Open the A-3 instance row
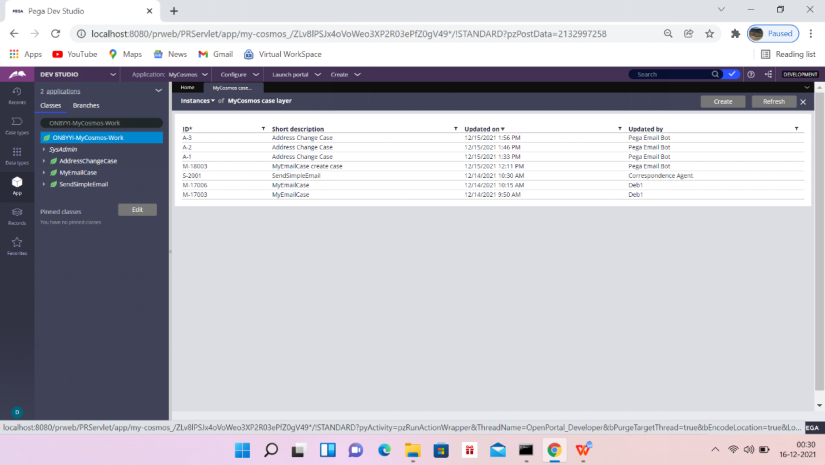The image size is (825, 465). point(492,138)
